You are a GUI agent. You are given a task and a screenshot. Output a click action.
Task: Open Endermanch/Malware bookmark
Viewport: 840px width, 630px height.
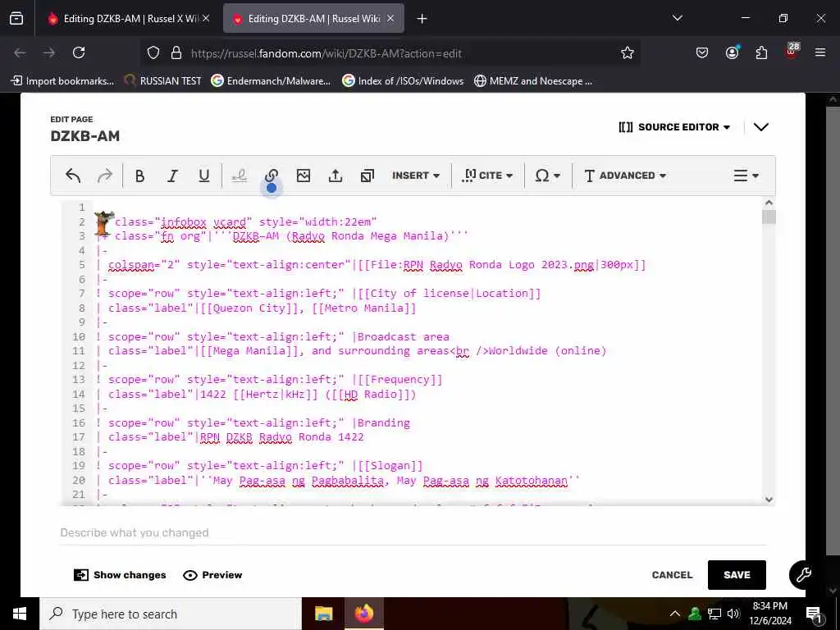tap(271, 81)
